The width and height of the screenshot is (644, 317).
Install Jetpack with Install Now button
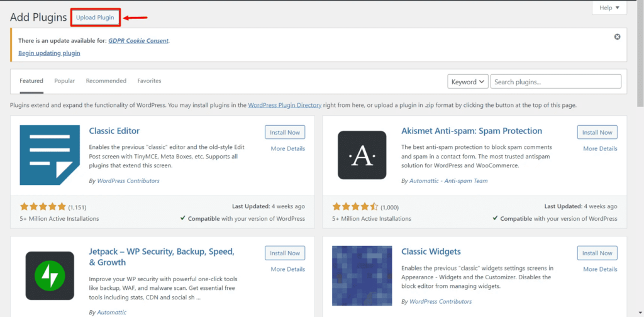point(285,253)
